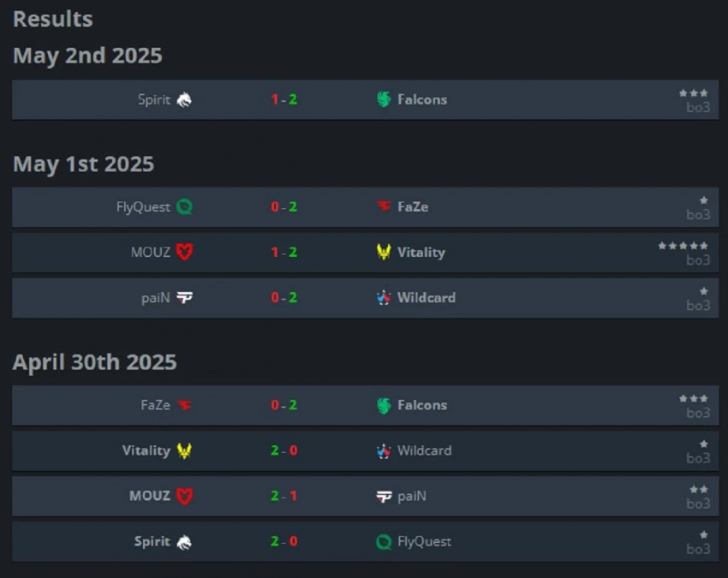The height and width of the screenshot is (578, 728).
Task: Click the five-star rating on MOUZ vs Vitality
Action: click(683, 246)
